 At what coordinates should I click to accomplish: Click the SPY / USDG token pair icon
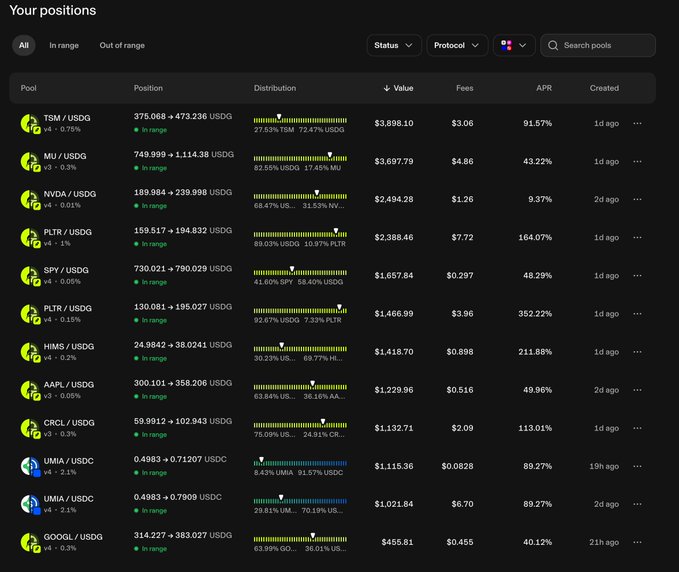click(x=30, y=276)
